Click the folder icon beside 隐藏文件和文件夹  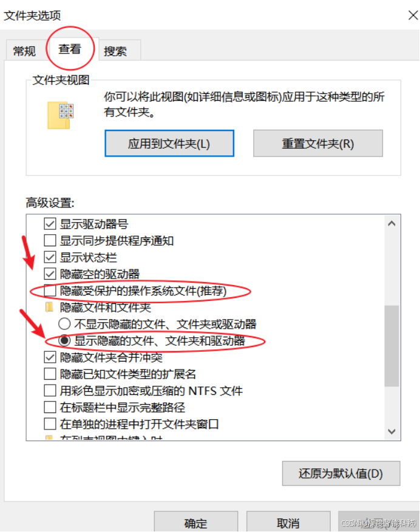(x=50, y=307)
